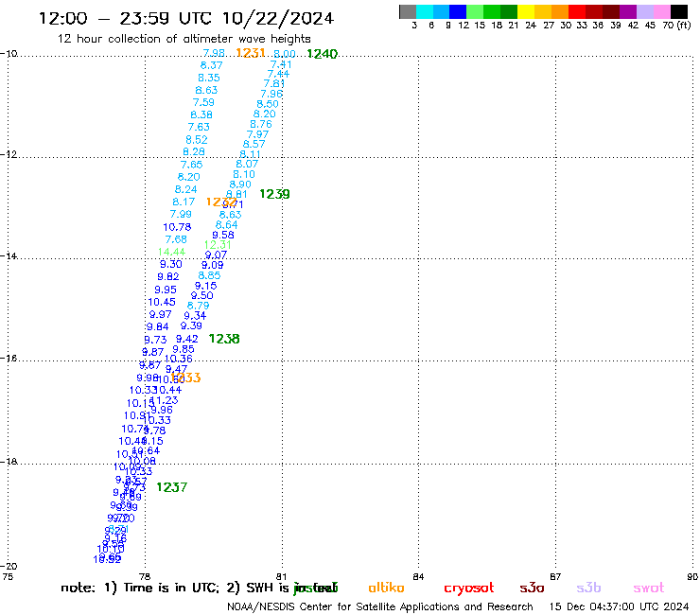The image size is (700, 615).
Task: Click the wave height value 8.52
Action: (197, 140)
